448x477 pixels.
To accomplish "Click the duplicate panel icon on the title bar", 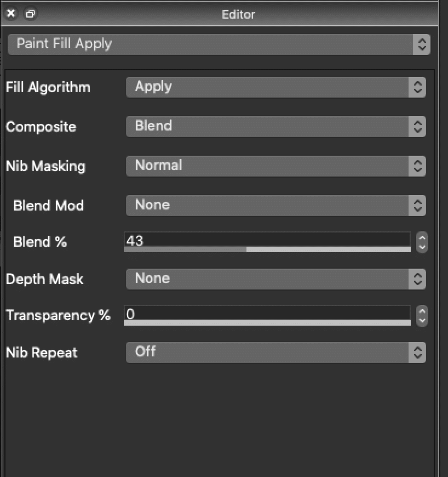I will (30, 14).
